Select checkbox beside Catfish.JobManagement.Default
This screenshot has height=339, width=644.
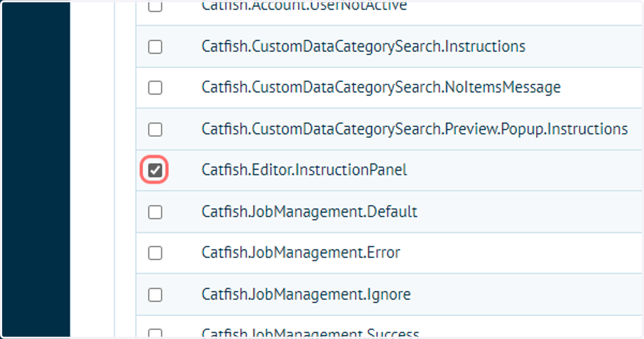point(155,212)
